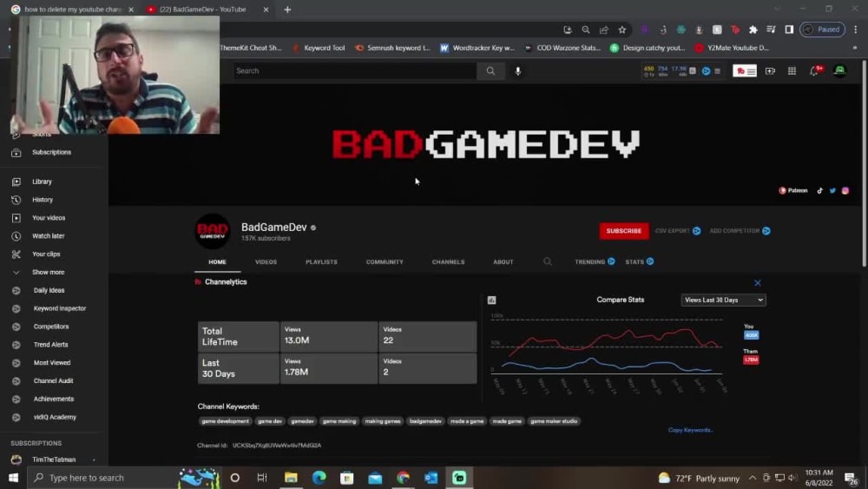Click 'game development' keyword tag
Viewport: 868px width, 489px height.
click(226, 421)
